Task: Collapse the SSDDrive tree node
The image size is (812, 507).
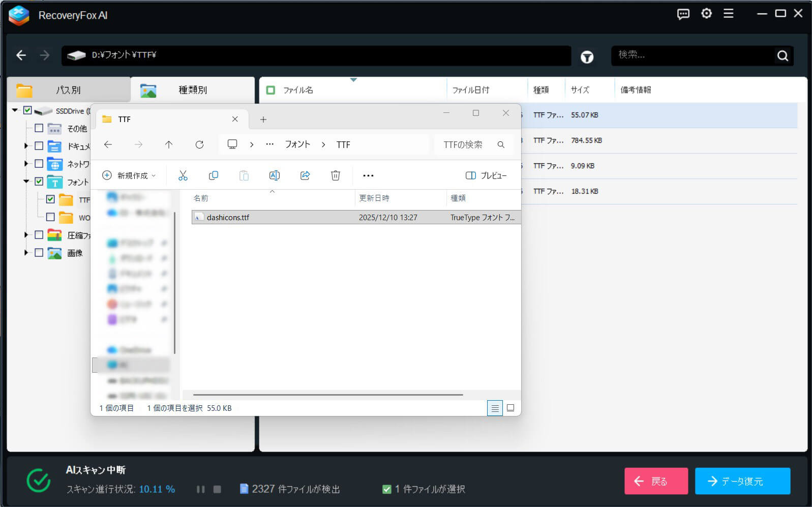Action: click(x=15, y=110)
